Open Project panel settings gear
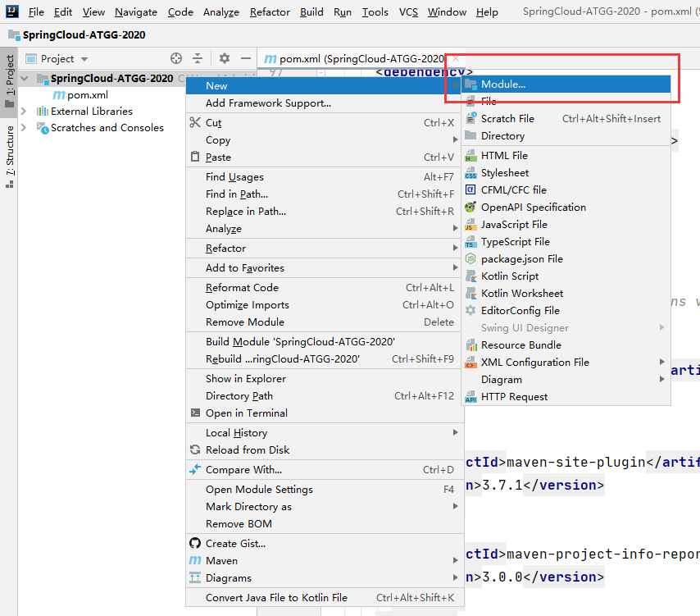Viewport: 700px width, 616px height. [224, 58]
